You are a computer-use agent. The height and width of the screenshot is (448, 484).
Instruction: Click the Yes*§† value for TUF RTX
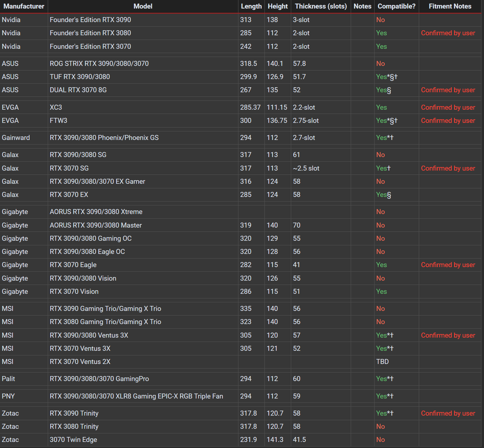click(387, 77)
